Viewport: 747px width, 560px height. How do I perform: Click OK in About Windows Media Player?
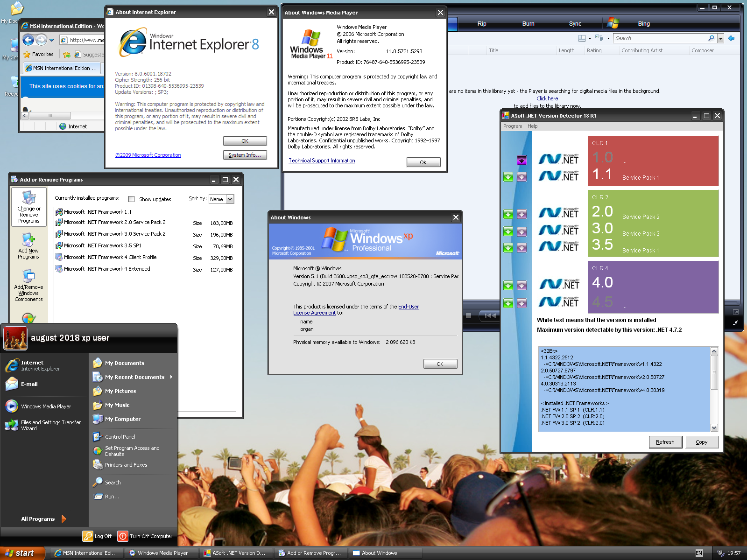point(423,162)
